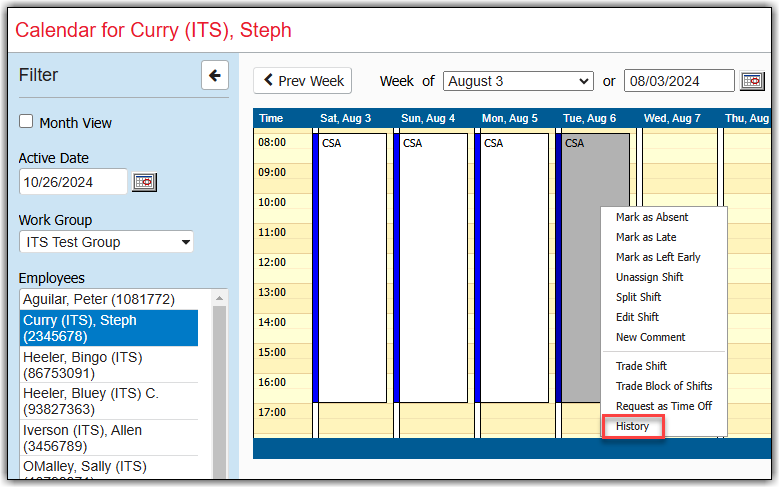The image size is (780, 488).
Task: Open the week date calendar picker icon
Action: 752,81
